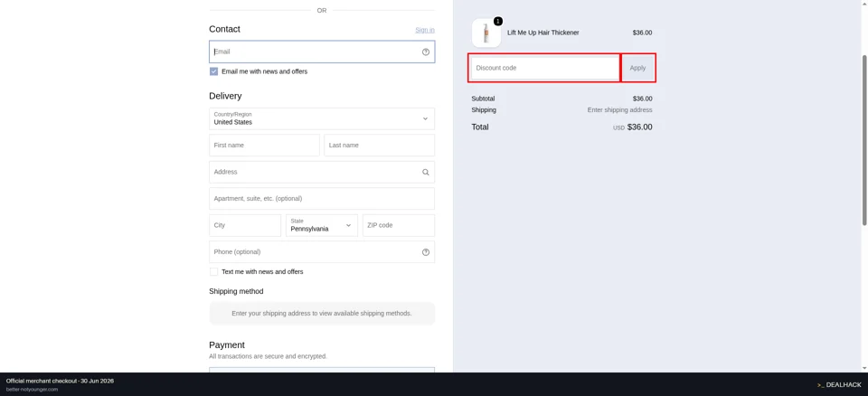Click the Lift Me Up Hair Thickener product name
868x396 pixels.
[543, 33]
